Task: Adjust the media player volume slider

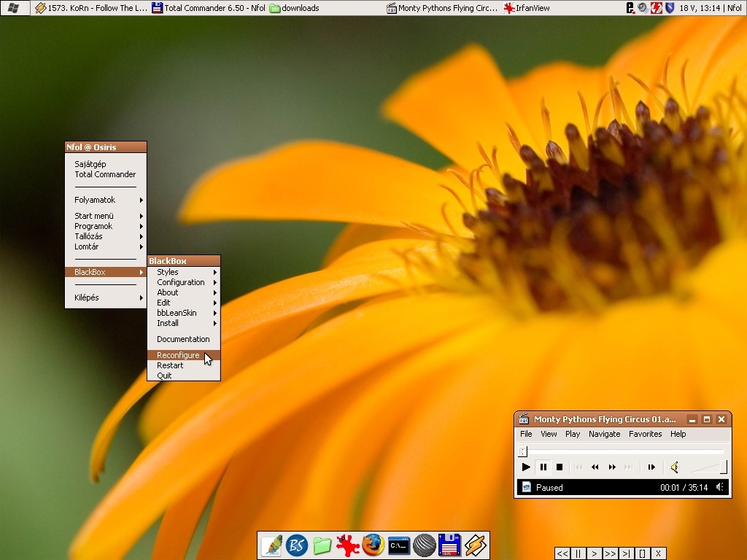Action: tap(708, 467)
